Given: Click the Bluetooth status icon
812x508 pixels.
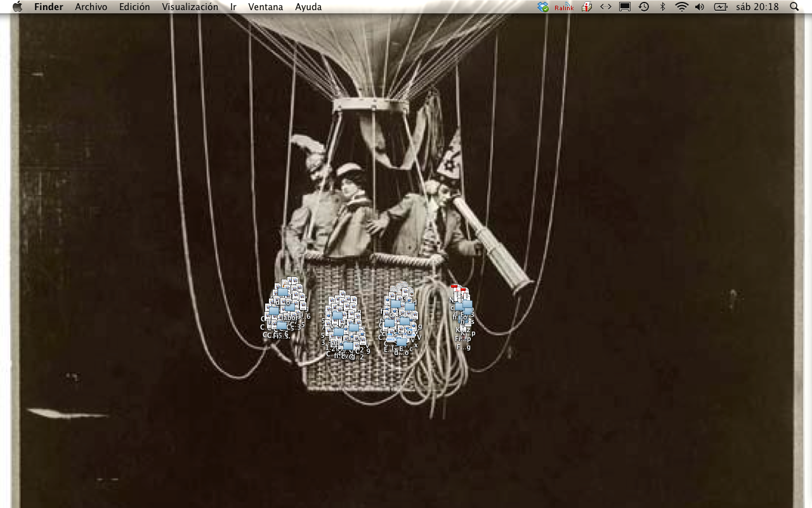Looking at the screenshot, I should coord(663,7).
